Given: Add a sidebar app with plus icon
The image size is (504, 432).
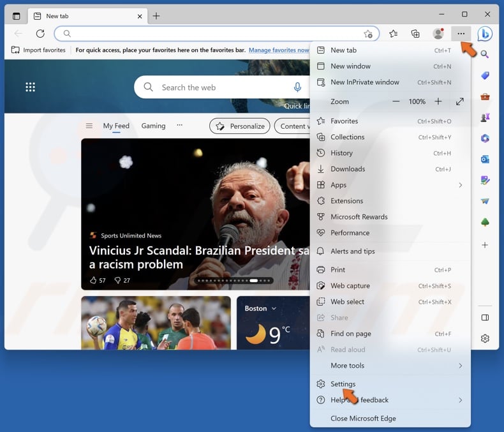Looking at the screenshot, I should 485,245.
